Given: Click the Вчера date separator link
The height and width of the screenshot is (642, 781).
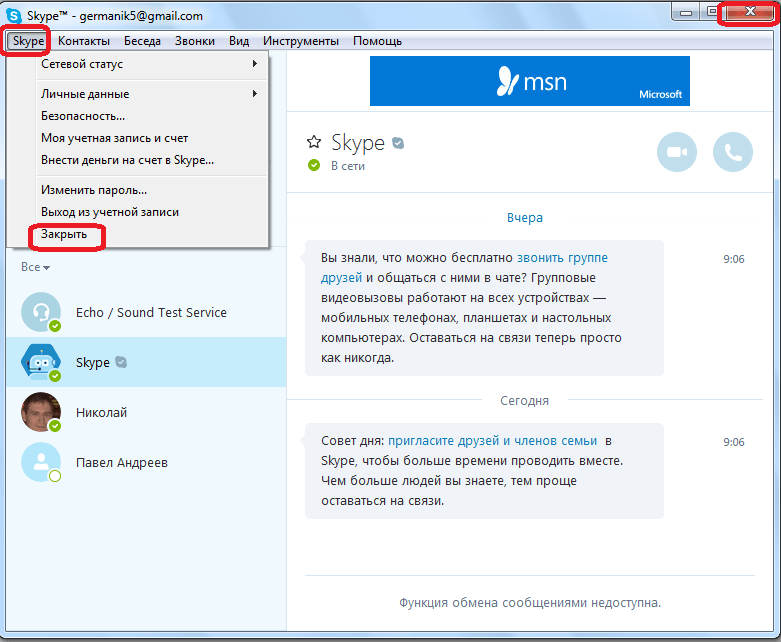Looking at the screenshot, I should 525,218.
